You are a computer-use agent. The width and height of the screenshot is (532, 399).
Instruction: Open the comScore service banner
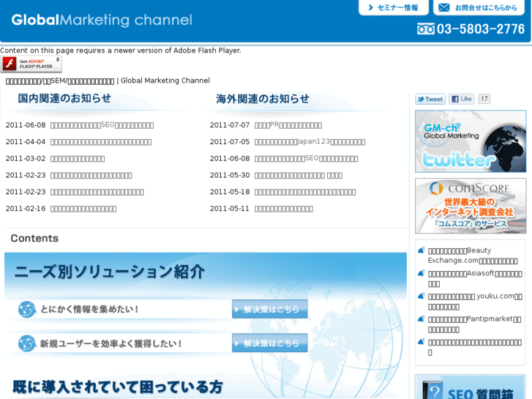click(471, 206)
